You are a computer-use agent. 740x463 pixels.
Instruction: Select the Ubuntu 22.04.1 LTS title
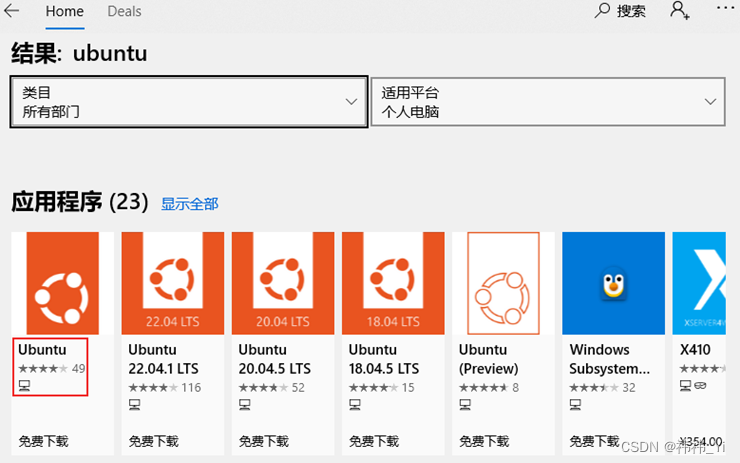coord(163,359)
